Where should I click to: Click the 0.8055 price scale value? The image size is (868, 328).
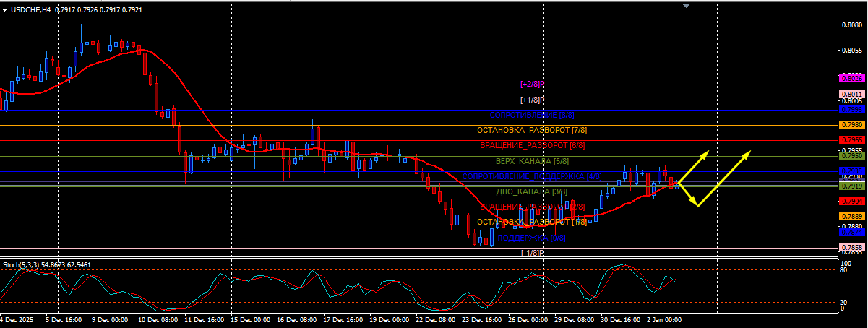[x=853, y=51]
